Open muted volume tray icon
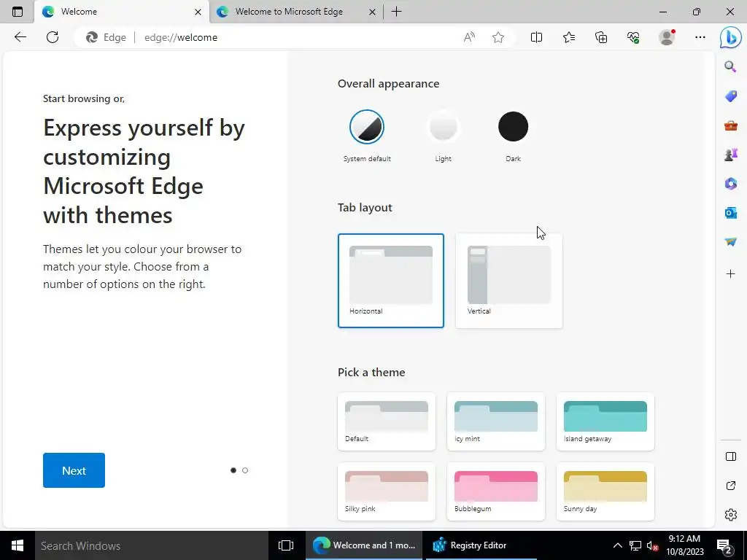747x560 pixels. [x=652, y=545]
